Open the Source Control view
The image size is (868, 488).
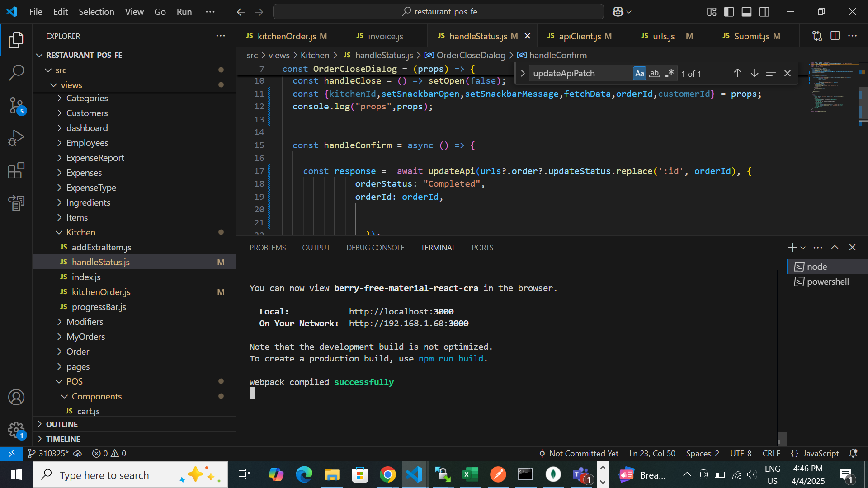point(16,105)
